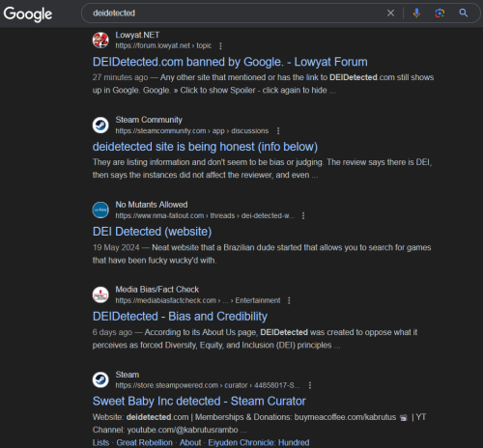Click the Steam store result favicon
This screenshot has height=448, width=483.
(x=100, y=379)
